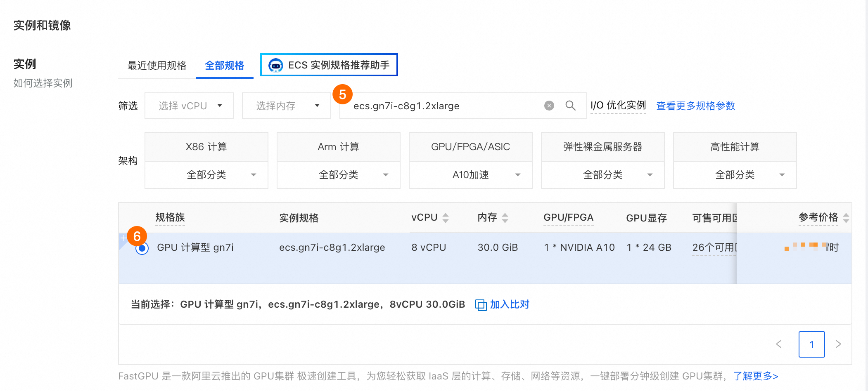Click the 如何选择实例 help link
This screenshot has height=391, width=868.
(43, 83)
